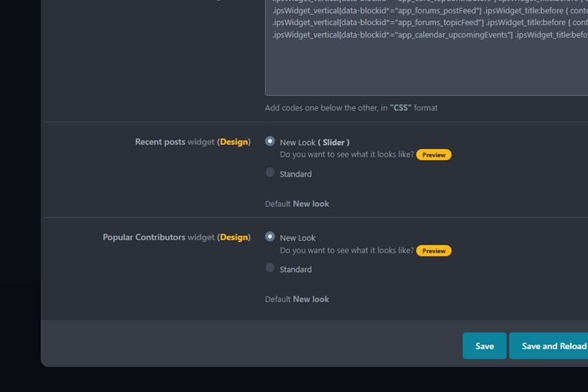Click Default New look text under Recent posts
Screen dimensions: 588x392
297,204
